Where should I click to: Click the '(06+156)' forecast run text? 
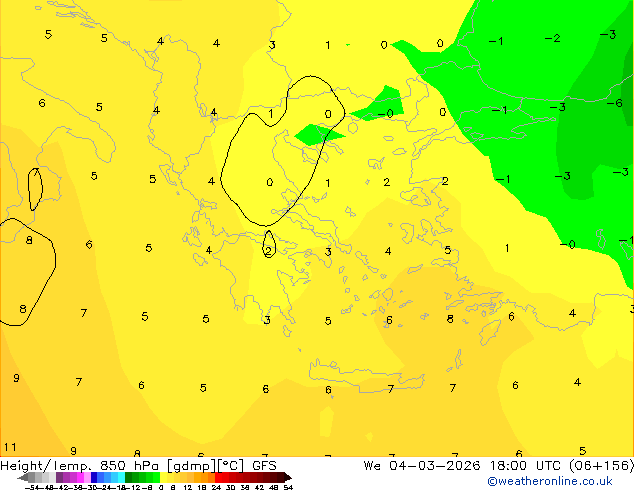click(x=602, y=466)
